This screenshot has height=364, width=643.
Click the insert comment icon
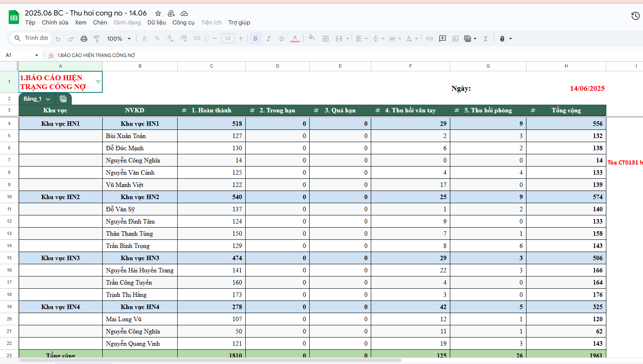pyautogui.click(x=442, y=39)
